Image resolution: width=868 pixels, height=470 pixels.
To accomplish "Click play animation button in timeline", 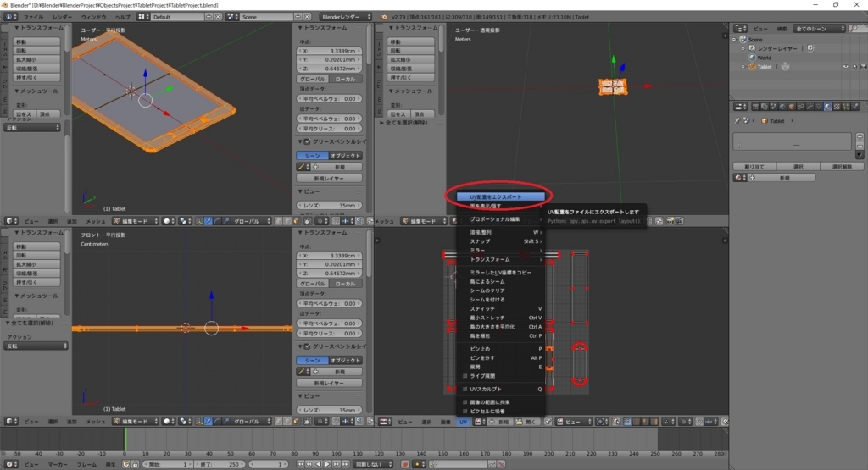I will click(327, 464).
